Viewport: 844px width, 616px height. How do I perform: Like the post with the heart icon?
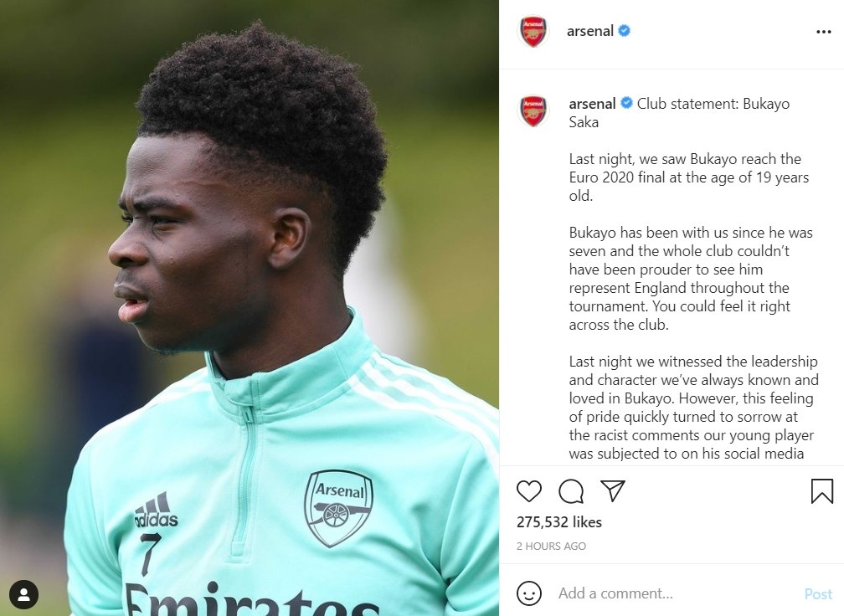coord(528,491)
